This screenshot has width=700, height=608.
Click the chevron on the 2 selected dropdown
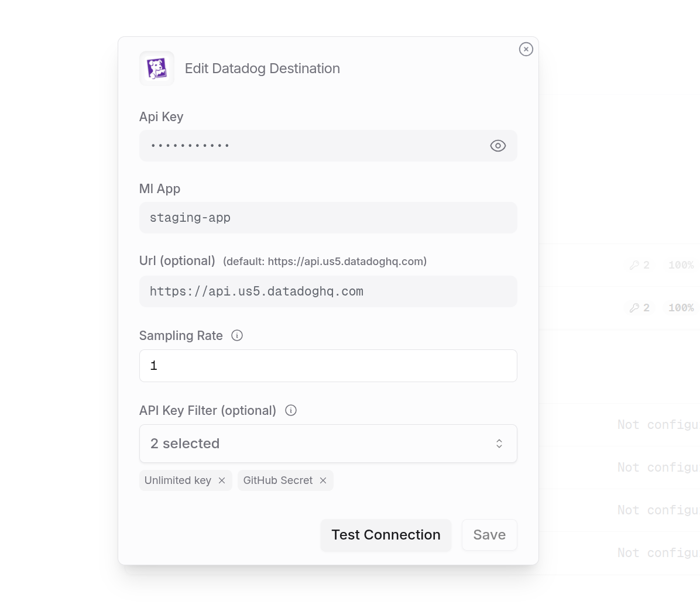[499, 443]
